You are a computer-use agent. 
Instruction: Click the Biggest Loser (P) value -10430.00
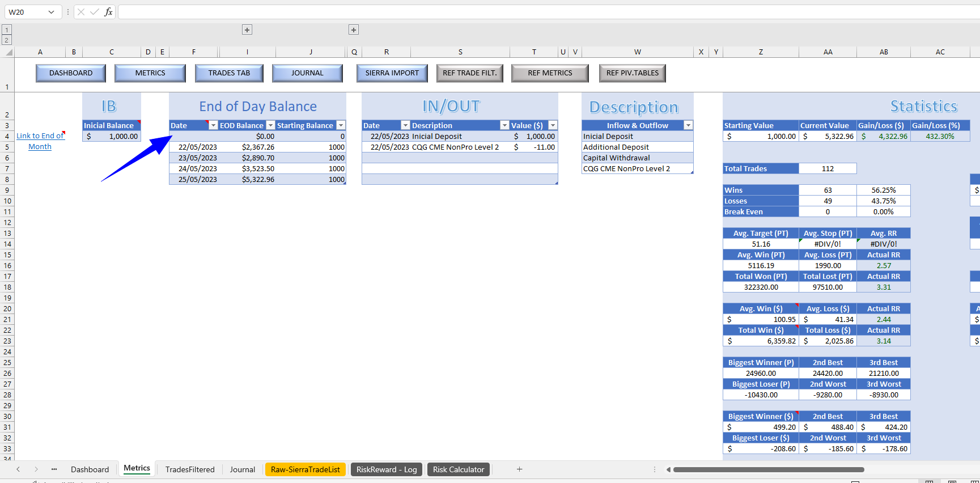(761, 395)
